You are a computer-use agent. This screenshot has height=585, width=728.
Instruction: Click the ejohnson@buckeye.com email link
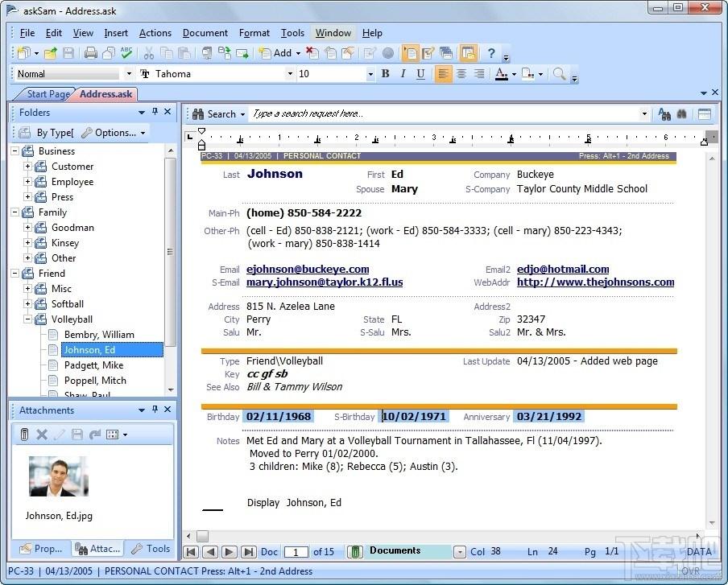coord(308,270)
